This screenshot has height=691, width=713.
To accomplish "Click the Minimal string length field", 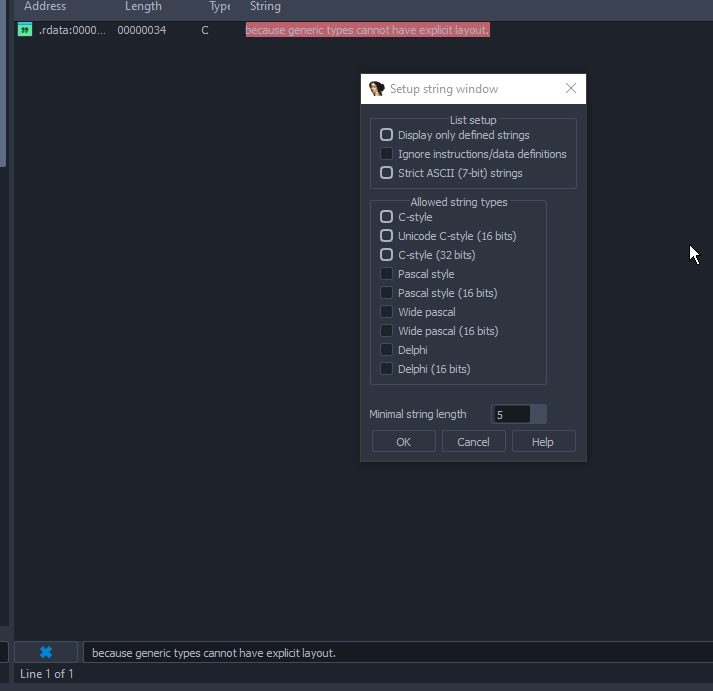I will (x=511, y=415).
